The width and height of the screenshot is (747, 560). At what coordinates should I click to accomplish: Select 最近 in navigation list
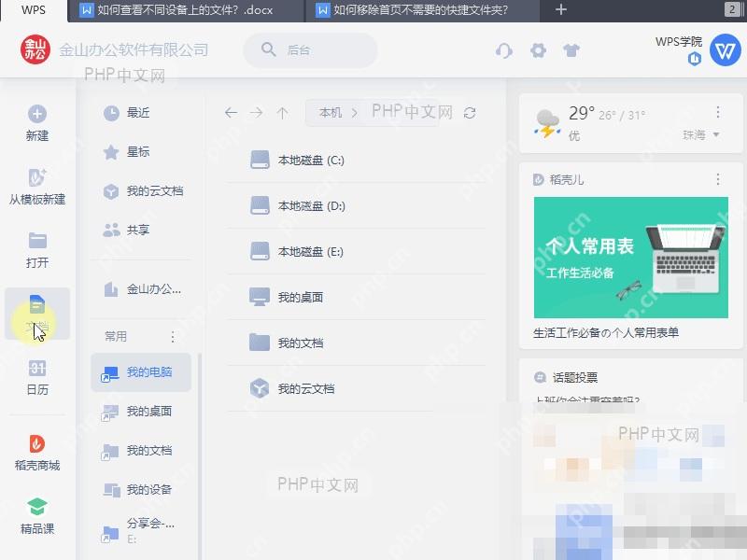point(141,113)
